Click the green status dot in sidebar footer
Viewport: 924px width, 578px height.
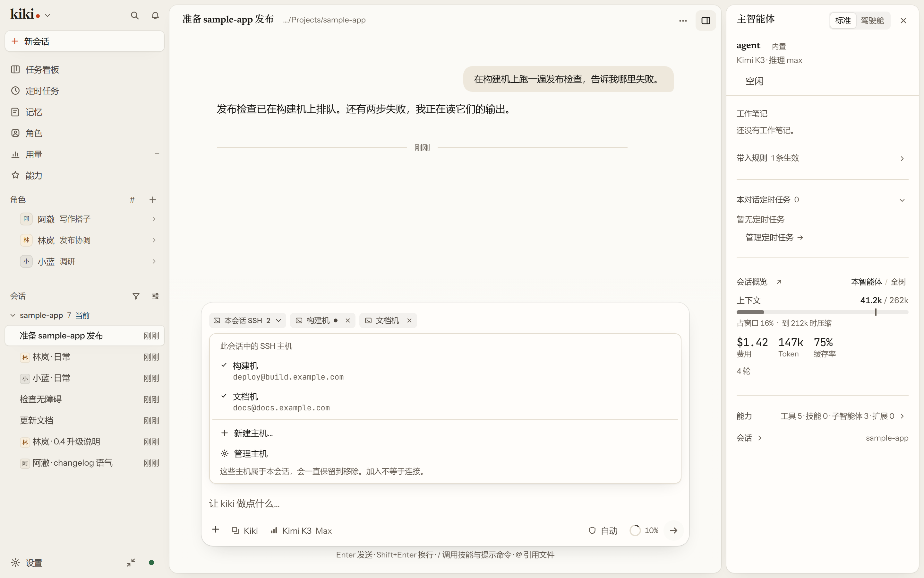pos(151,563)
